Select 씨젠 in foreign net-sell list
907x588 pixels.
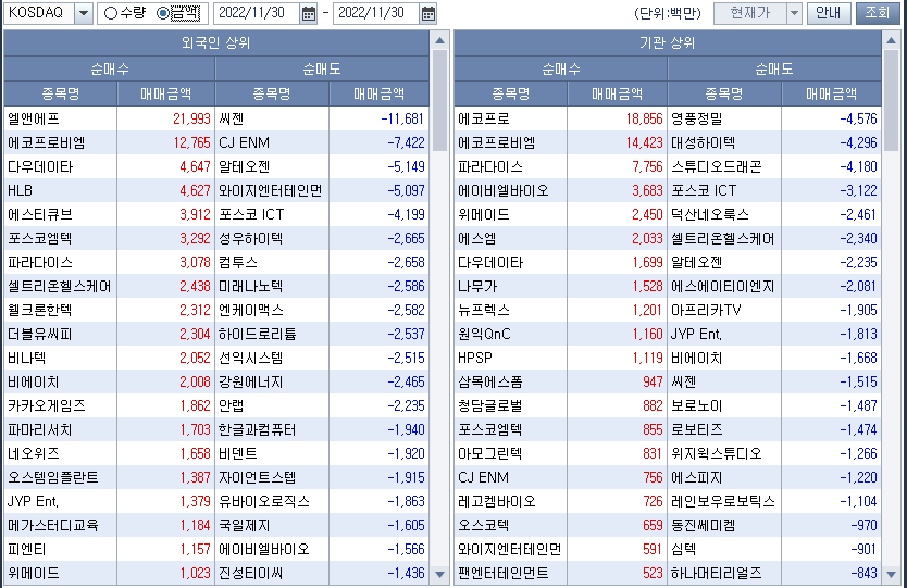pos(231,118)
